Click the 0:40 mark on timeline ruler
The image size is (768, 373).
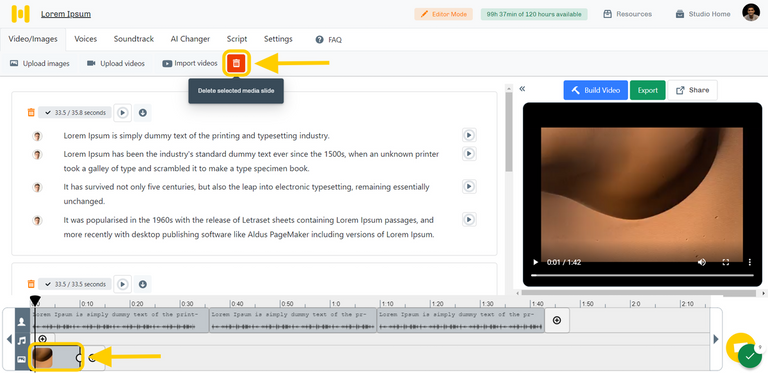(237, 303)
